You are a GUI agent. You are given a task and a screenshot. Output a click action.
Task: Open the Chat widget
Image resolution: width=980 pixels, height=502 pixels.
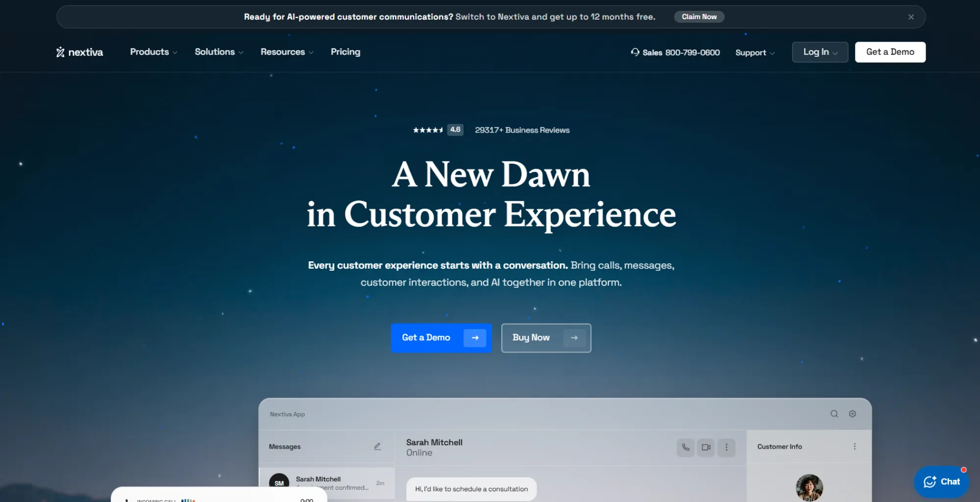point(941,482)
